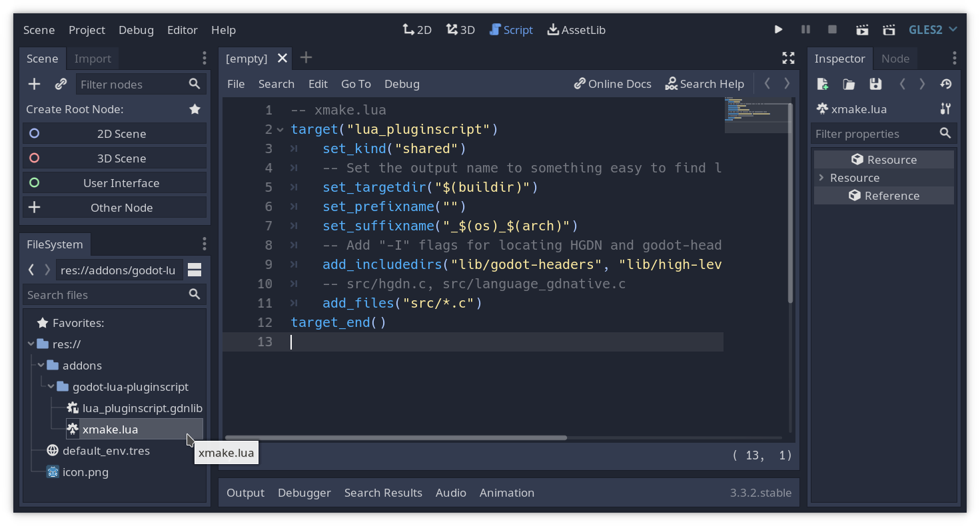
Task: Toggle distraction-free mode expand icon
Action: click(788, 58)
